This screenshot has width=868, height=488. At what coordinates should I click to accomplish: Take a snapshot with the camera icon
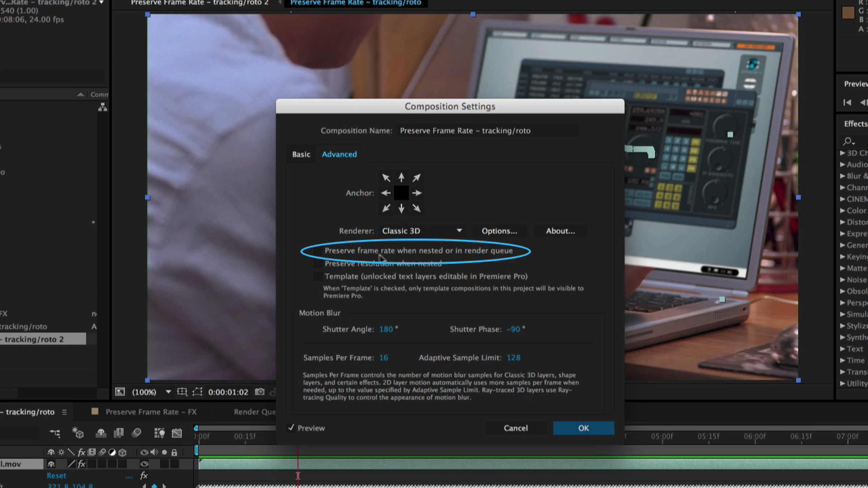pos(259,392)
